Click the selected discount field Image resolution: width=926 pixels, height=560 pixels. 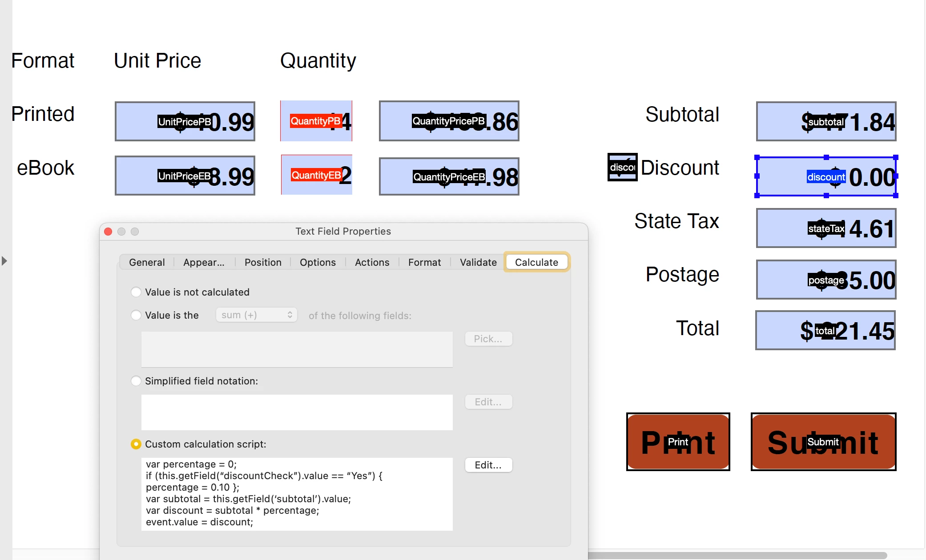click(826, 176)
